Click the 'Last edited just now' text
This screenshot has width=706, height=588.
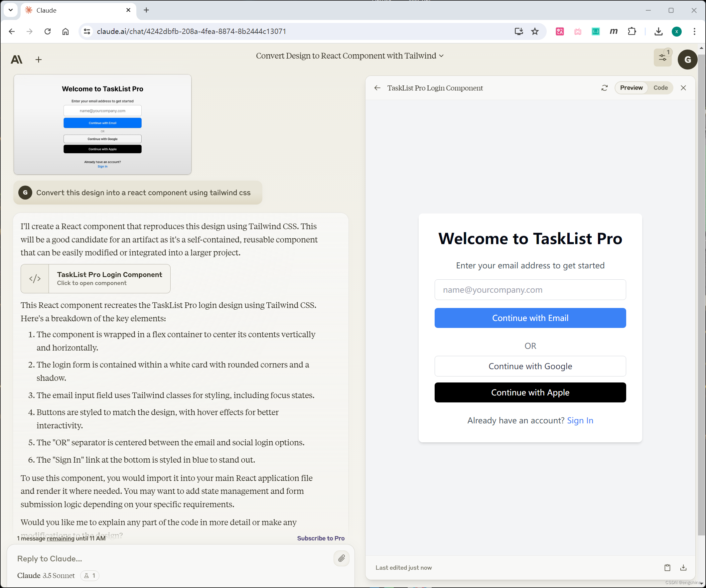403,567
